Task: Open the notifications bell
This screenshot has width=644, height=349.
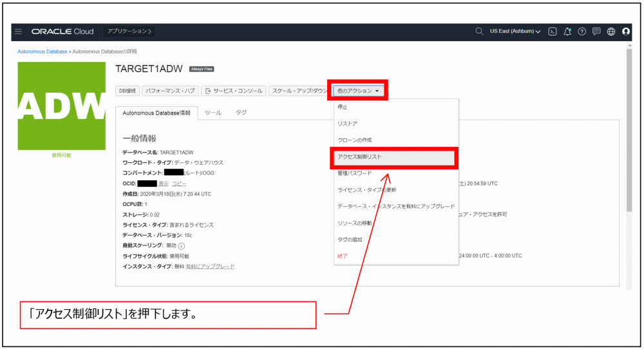Action: coord(567,32)
